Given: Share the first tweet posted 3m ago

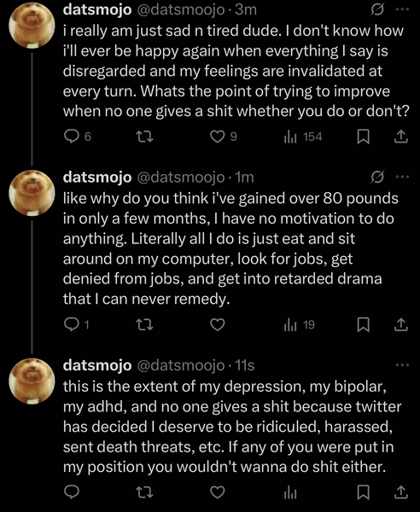Looking at the screenshot, I should point(400,137).
